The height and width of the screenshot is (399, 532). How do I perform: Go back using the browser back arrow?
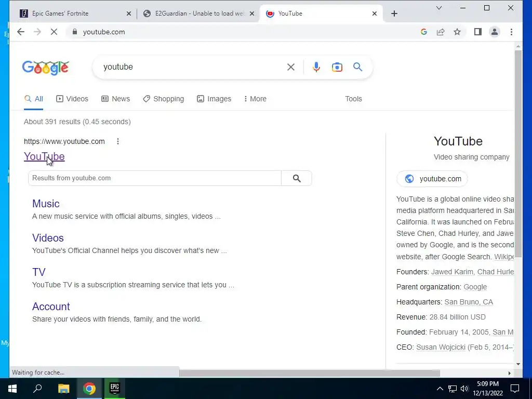[x=21, y=32]
